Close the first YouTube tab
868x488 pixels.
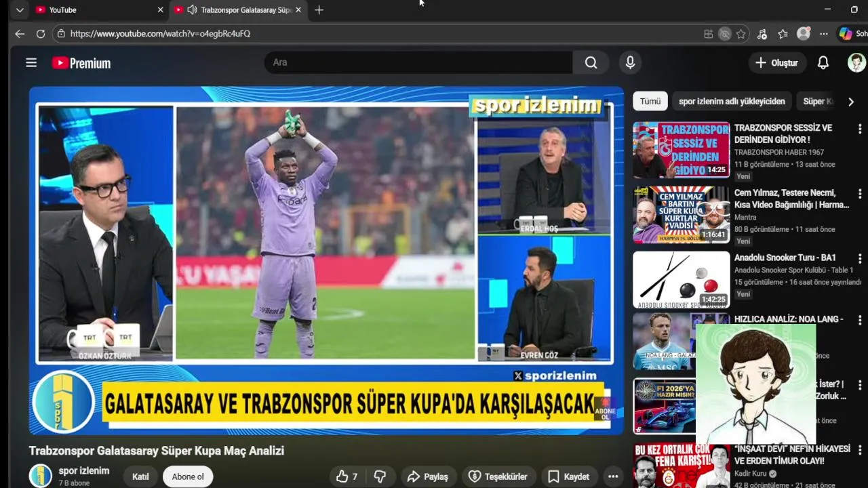click(160, 10)
